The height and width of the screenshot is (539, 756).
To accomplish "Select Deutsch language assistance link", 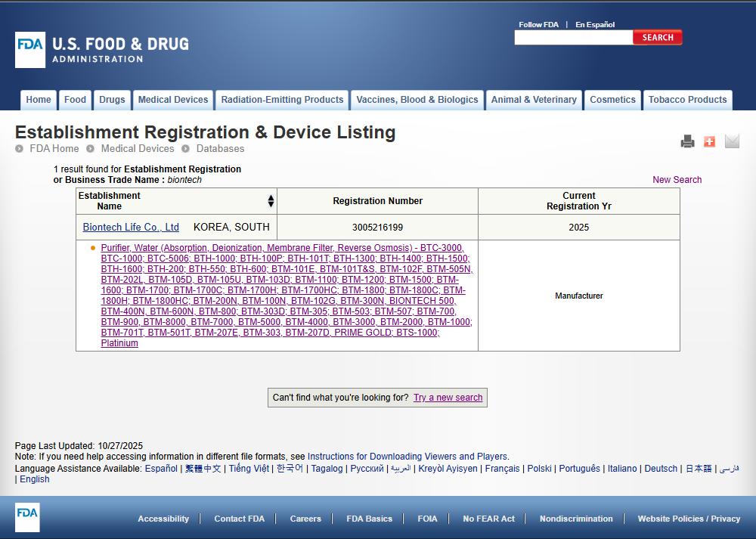I will coord(661,469).
